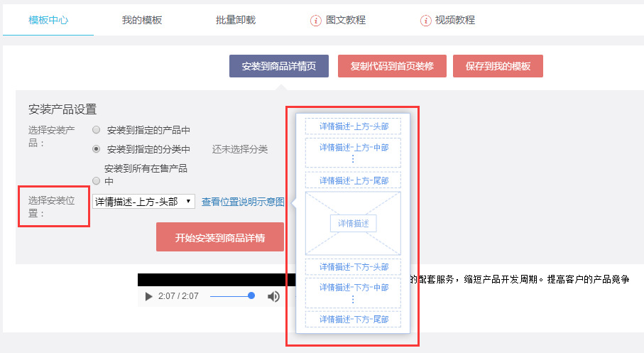
Task: Click 详情描述-下方-中部 box in diagram
Action: coord(353,293)
